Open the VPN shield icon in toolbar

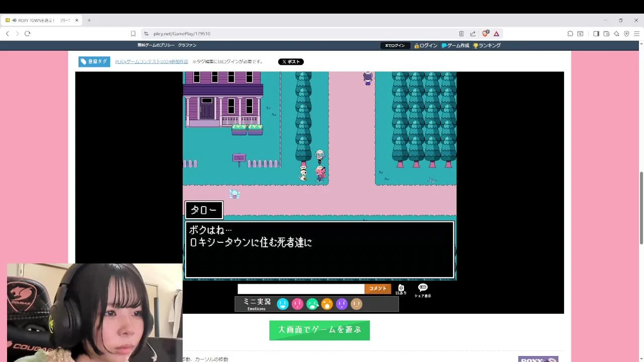click(626, 34)
